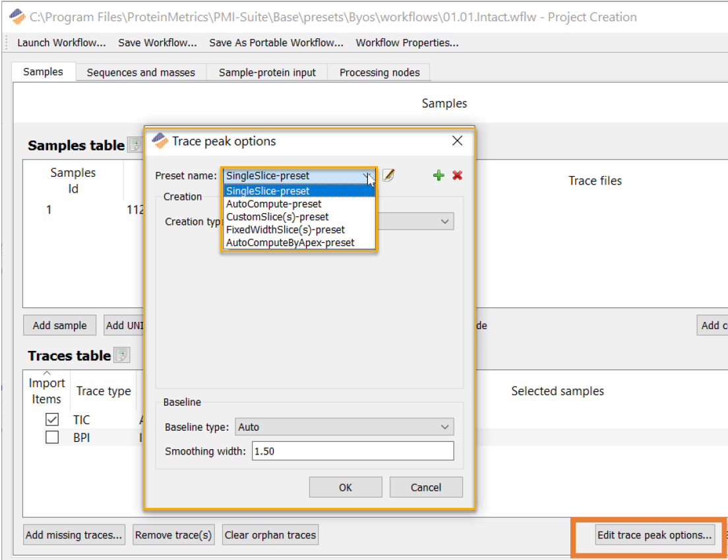Choose AutoComputeByApex-preset from the list

[x=299, y=243]
